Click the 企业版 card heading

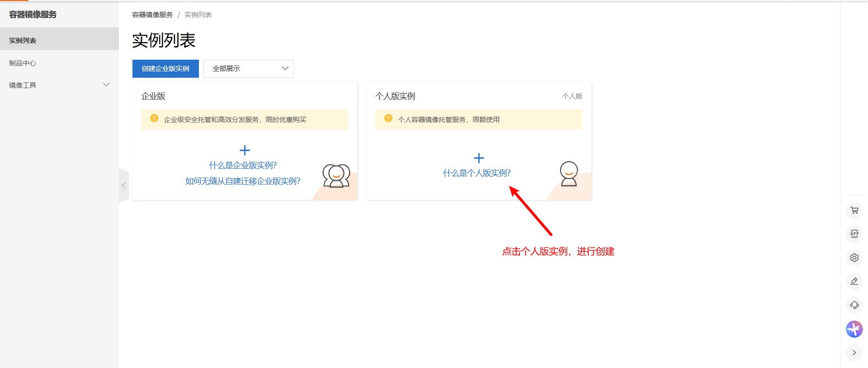(153, 96)
